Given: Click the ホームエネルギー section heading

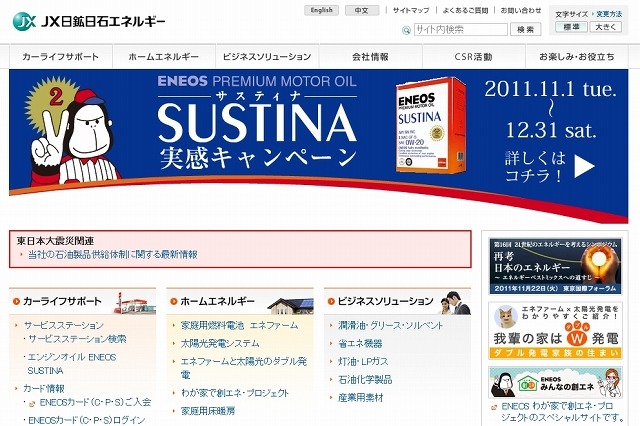Looking at the screenshot, I should coord(217,301).
